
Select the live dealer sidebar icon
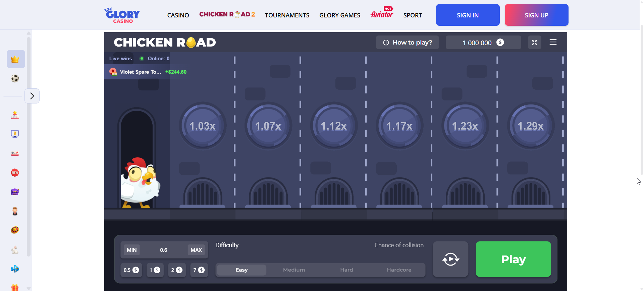15,211
